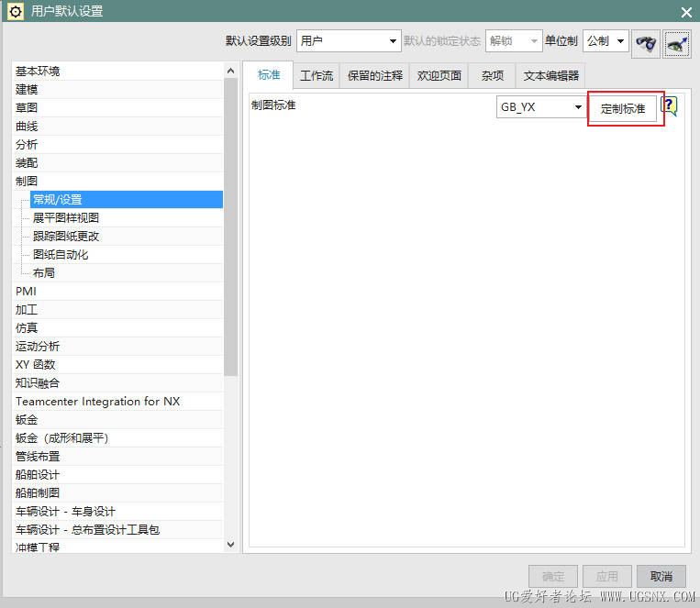Click the 取消 button
This screenshot has height=608, width=700.
click(x=661, y=576)
